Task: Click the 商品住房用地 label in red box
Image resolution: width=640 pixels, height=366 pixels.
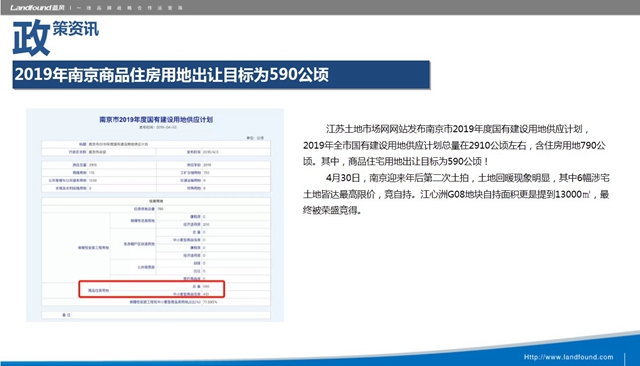Action: click(x=99, y=291)
